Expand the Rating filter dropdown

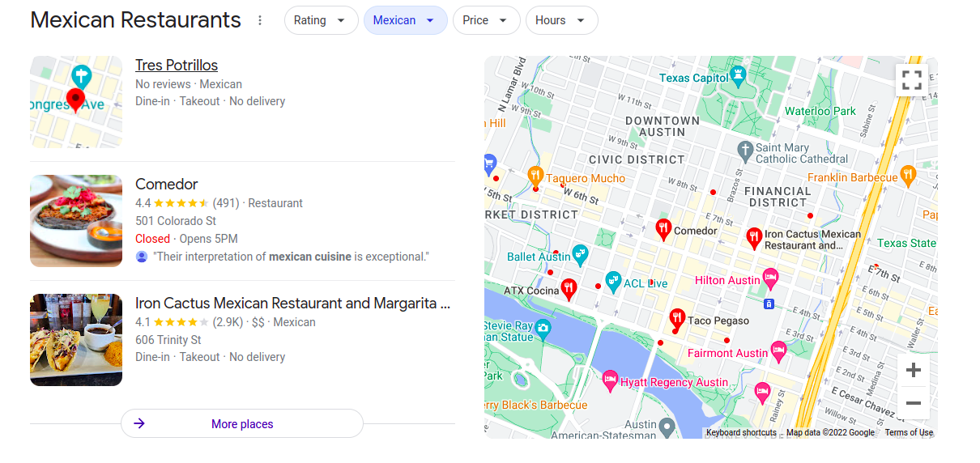point(321,20)
